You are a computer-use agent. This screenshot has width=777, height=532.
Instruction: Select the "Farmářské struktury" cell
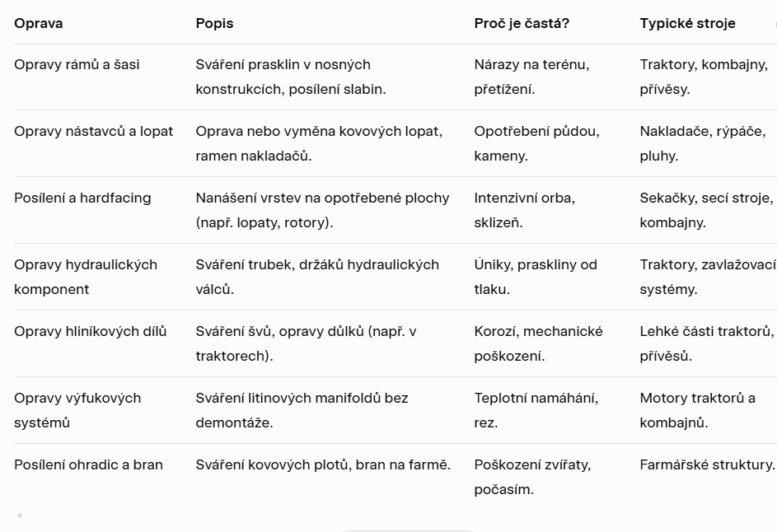click(x=707, y=464)
